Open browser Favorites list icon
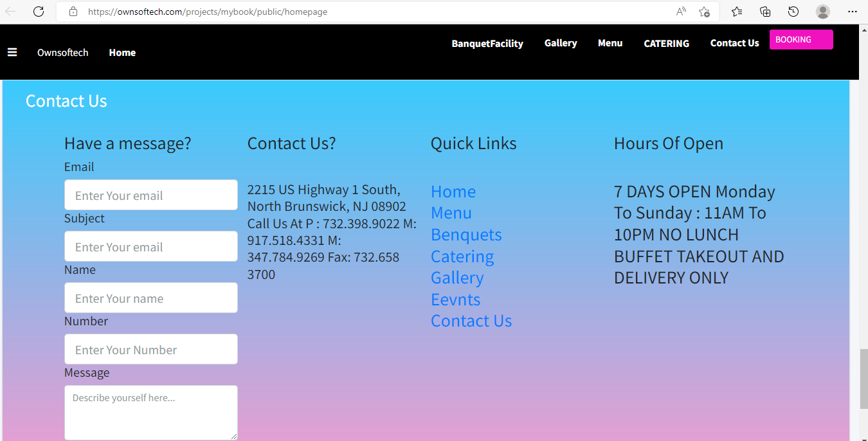 tap(737, 12)
